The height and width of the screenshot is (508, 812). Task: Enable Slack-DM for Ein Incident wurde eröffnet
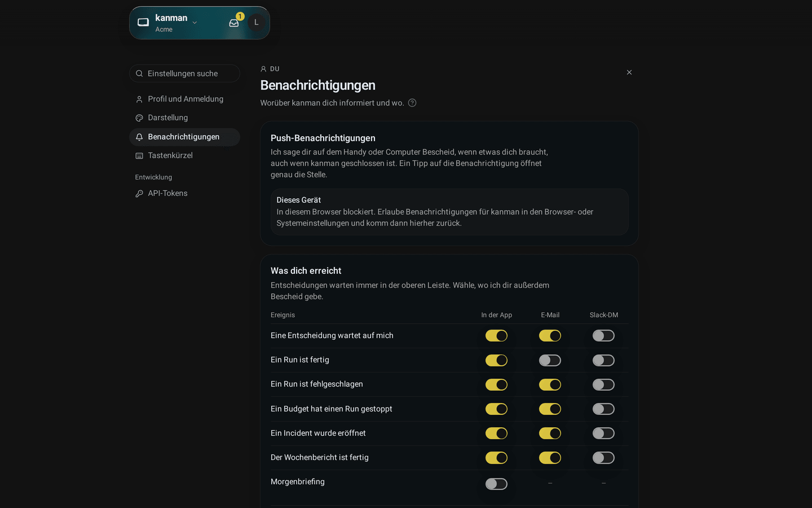pos(603,433)
